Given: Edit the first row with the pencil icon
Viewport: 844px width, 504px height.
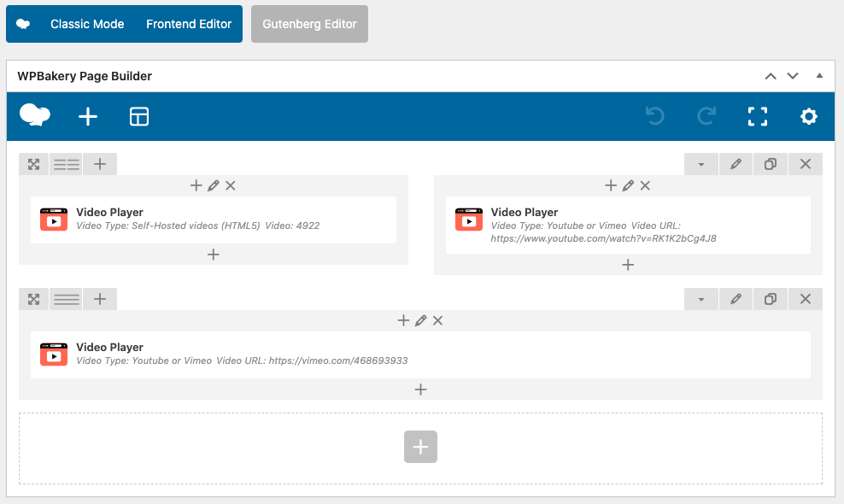Looking at the screenshot, I should [x=736, y=164].
